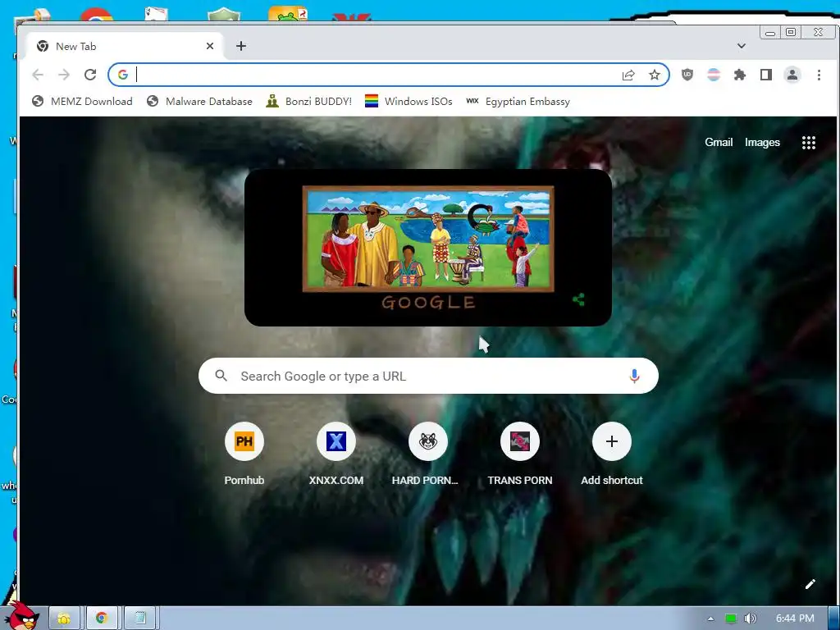Open the Malware Database bookmark
The height and width of the screenshot is (630, 840).
point(199,101)
